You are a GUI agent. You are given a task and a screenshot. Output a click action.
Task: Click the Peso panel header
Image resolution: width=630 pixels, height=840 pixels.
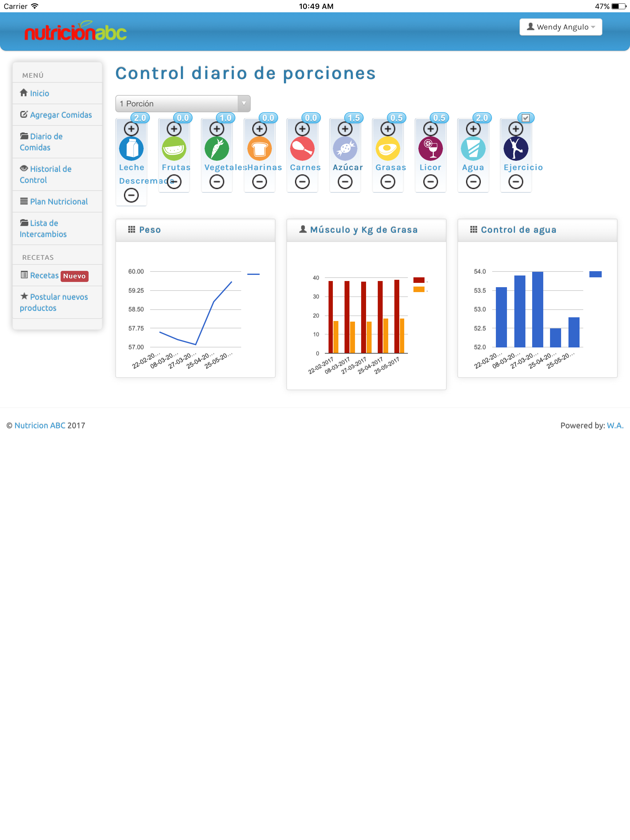tap(195, 230)
